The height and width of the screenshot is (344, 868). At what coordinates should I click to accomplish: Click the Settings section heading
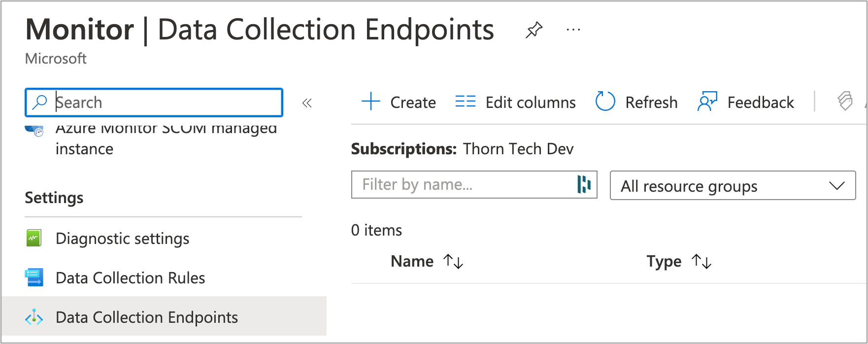pyautogui.click(x=54, y=198)
